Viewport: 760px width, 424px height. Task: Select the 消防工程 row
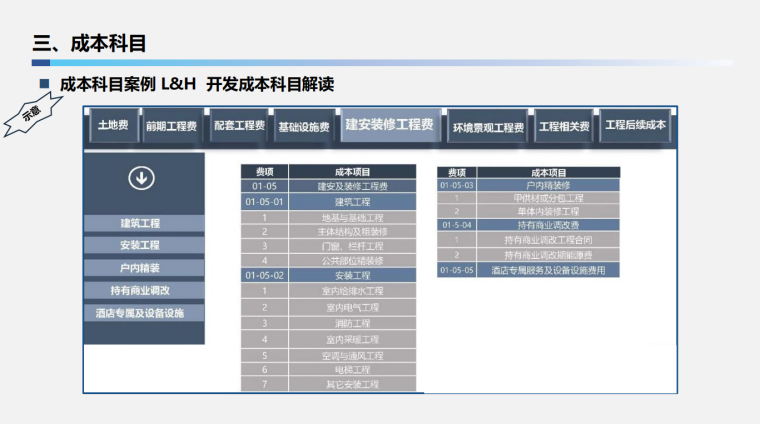(328, 323)
